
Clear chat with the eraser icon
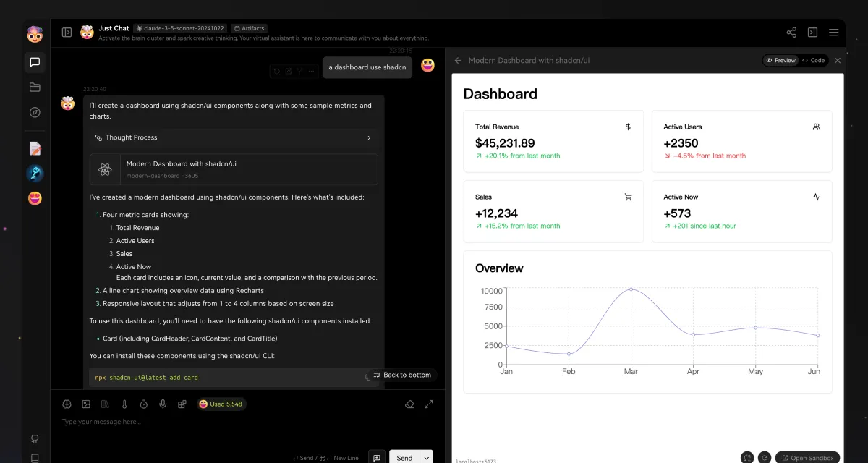[409, 404]
